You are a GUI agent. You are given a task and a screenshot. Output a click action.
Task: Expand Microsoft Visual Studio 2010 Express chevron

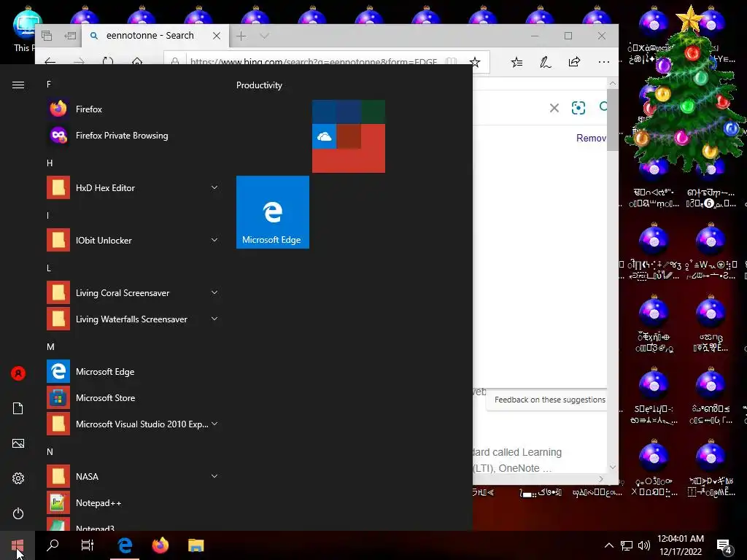point(214,424)
